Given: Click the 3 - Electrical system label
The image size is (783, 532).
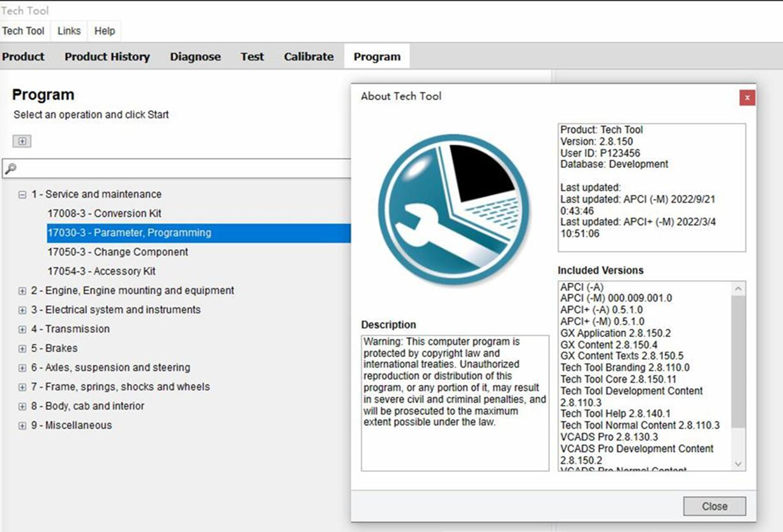Looking at the screenshot, I should [x=116, y=309].
